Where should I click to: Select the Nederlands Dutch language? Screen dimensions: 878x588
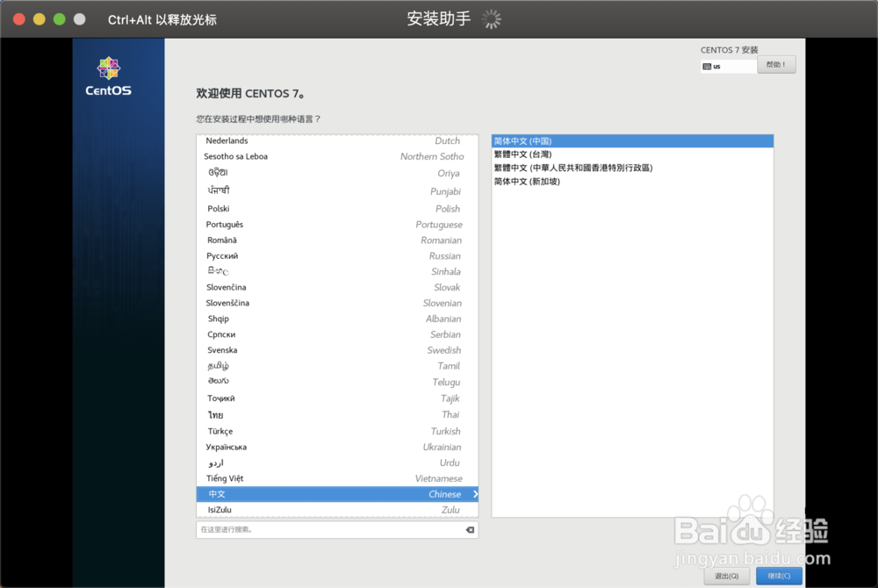pyautogui.click(x=334, y=140)
